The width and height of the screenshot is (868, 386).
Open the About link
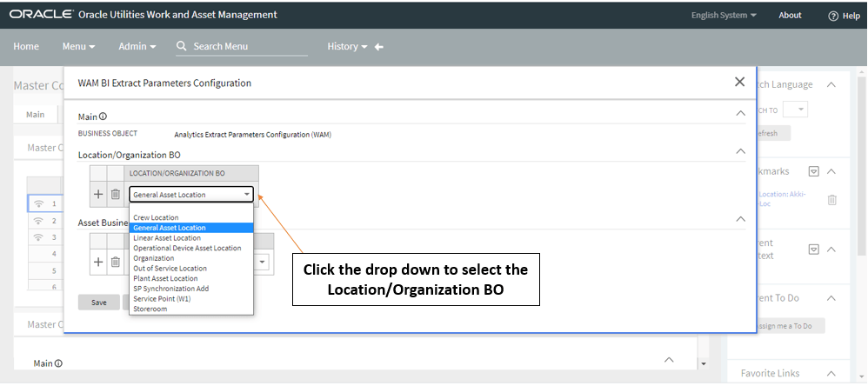tap(790, 16)
